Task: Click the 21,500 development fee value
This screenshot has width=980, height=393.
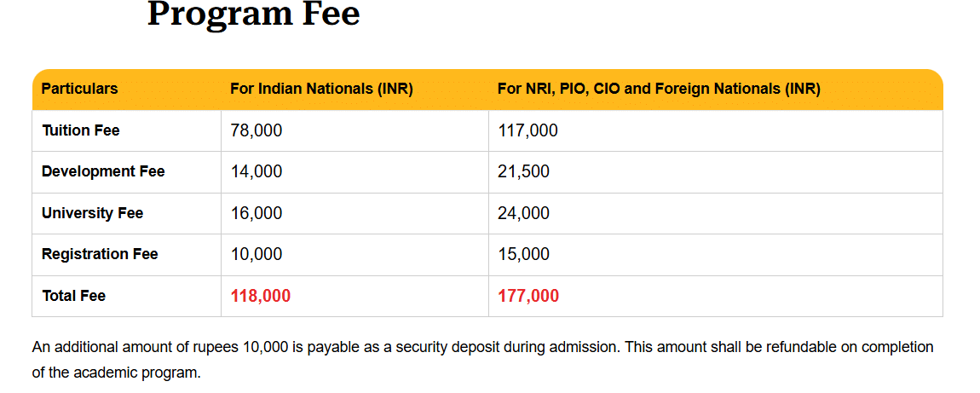Action: tap(523, 171)
